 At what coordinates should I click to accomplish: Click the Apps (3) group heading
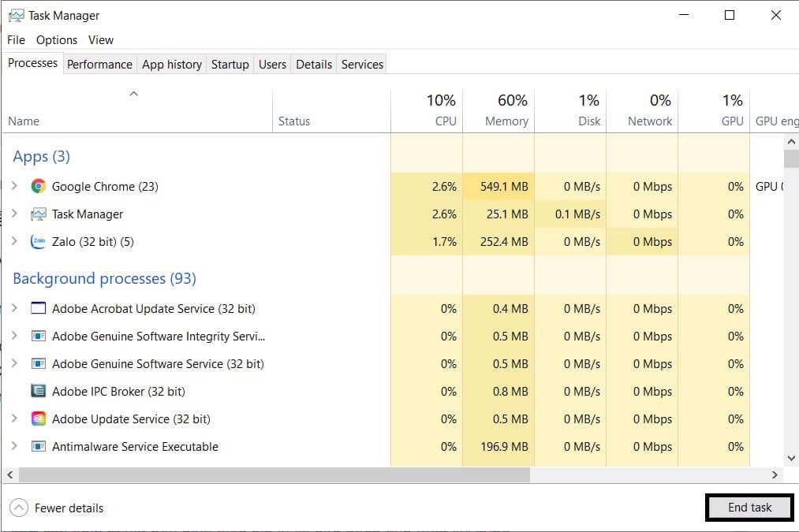[x=41, y=156]
